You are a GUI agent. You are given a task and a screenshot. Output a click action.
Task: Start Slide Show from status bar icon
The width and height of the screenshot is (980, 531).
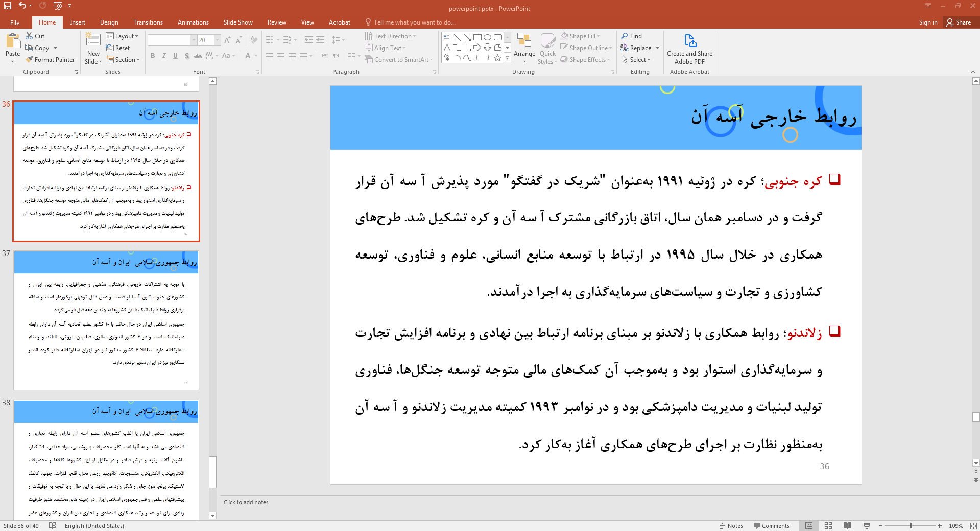pyautogui.click(x=867, y=526)
